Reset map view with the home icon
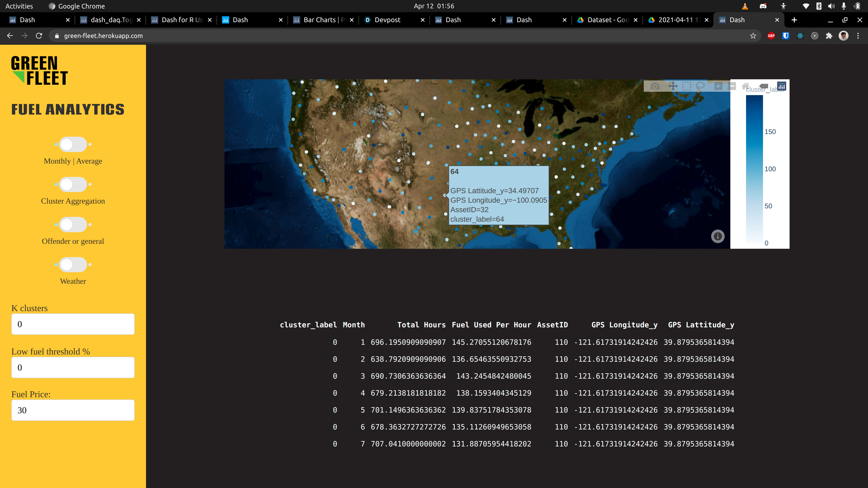The height and width of the screenshot is (488, 868). 745,86
